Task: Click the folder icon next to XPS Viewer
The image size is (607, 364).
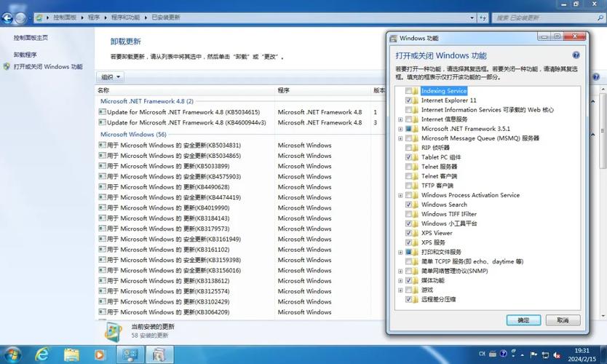Action: click(416, 233)
